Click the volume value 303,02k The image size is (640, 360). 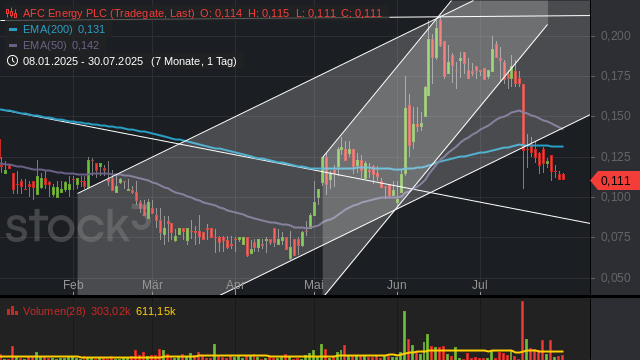(110, 311)
